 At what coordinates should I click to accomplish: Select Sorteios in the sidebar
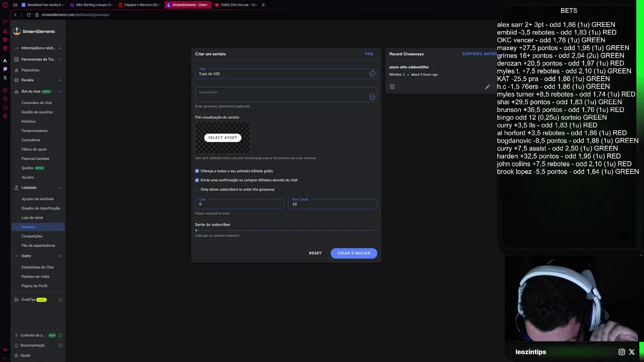(x=38, y=227)
